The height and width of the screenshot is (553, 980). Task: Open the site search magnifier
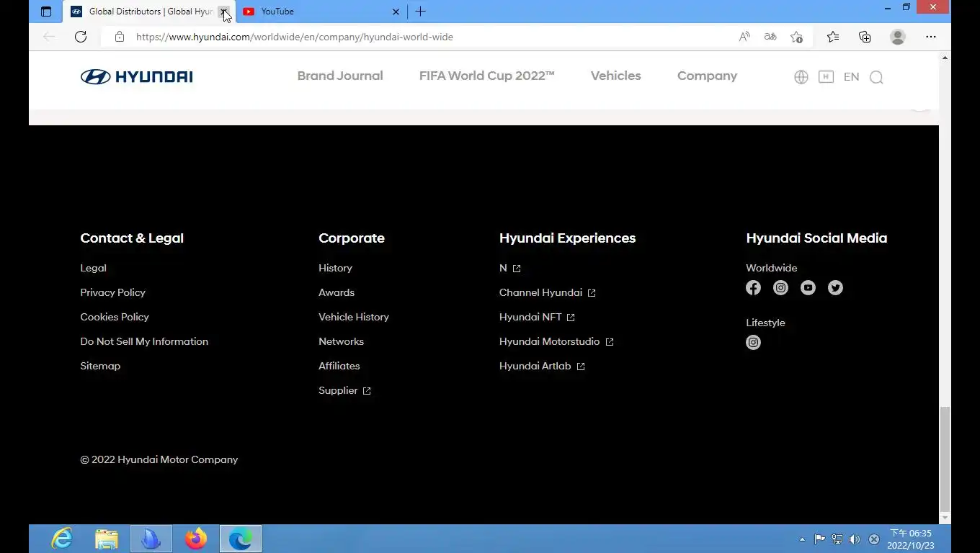coord(876,77)
